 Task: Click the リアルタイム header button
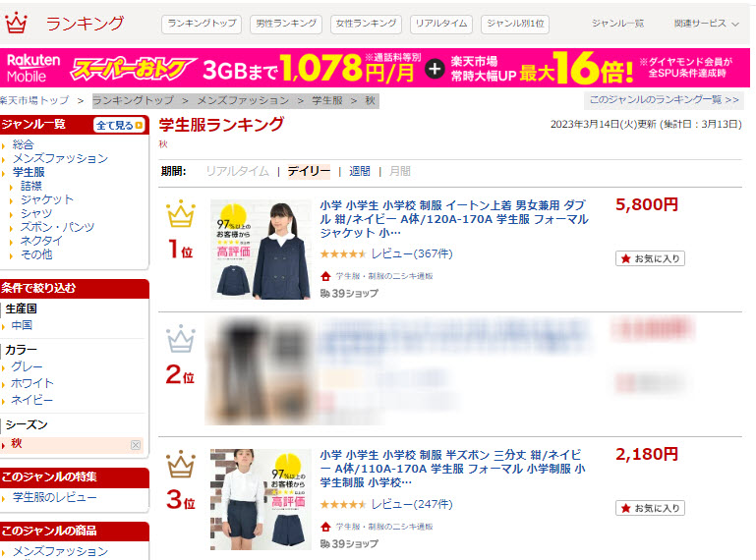[x=441, y=24]
